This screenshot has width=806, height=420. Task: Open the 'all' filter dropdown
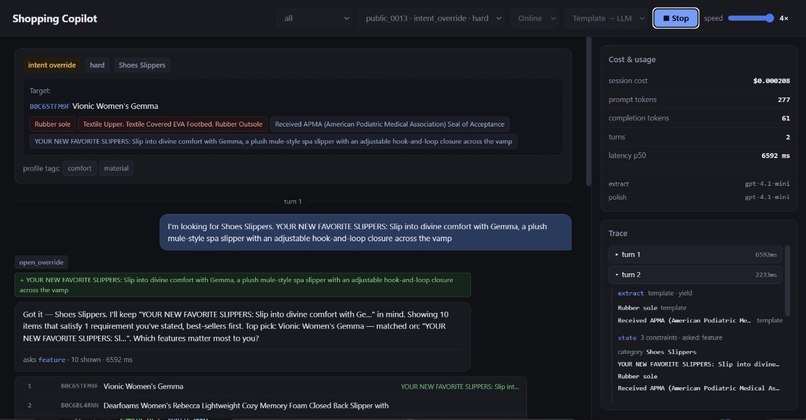[x=316, y=18]
